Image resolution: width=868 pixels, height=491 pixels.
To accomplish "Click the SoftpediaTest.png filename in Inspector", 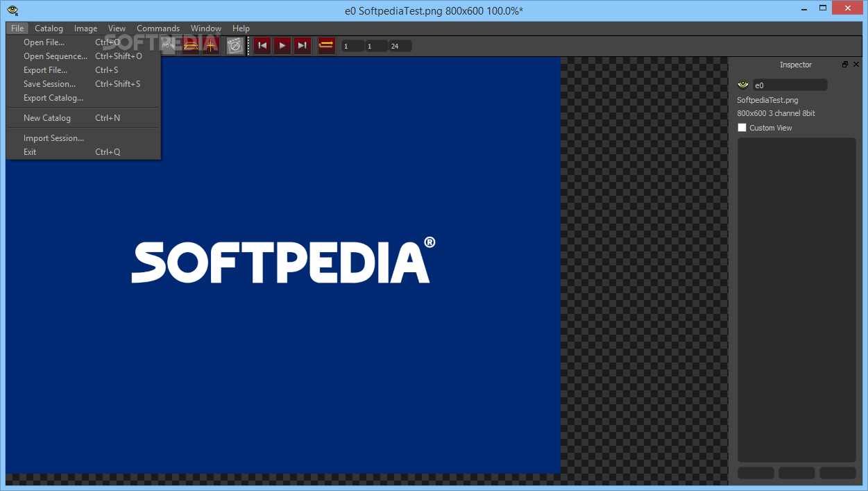I will [x=767, y=100].
